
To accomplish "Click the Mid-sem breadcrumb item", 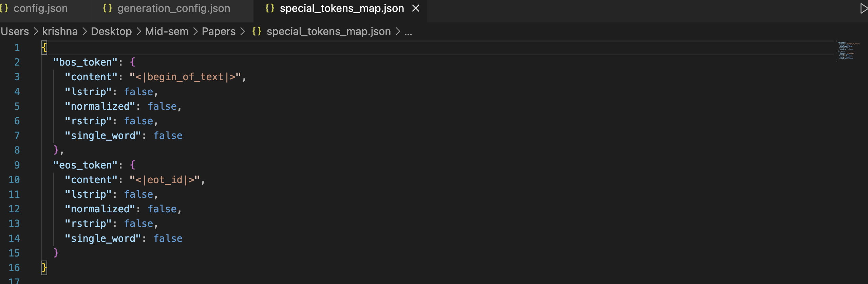I will click(x=167, y=31).
